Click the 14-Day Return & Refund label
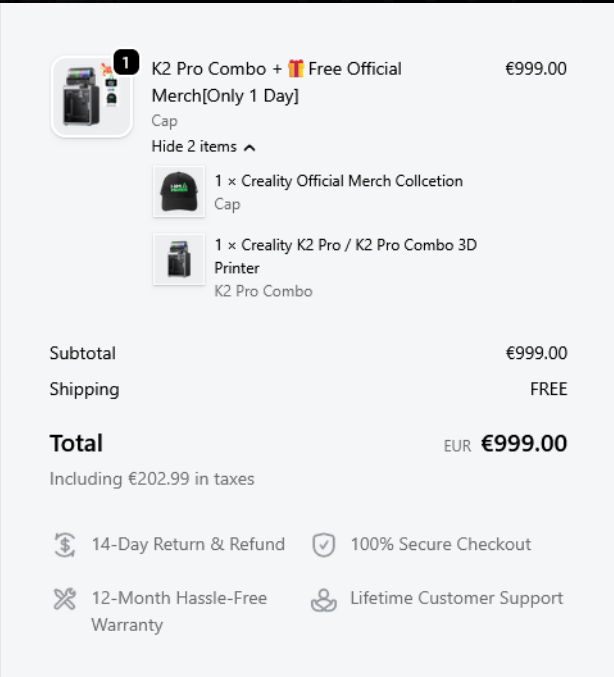Viewport: 614px width, 677px height. click(x=188, y=545)
